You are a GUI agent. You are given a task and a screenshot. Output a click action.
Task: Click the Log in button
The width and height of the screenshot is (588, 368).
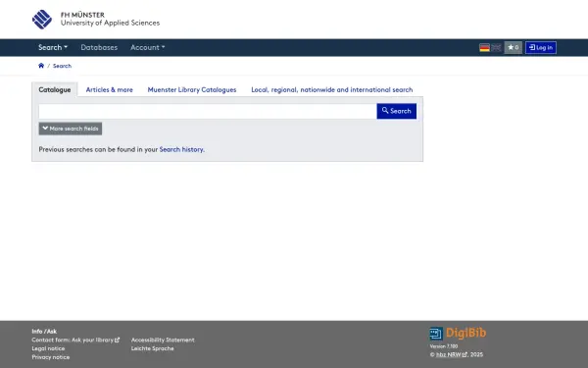click(541, 48)
